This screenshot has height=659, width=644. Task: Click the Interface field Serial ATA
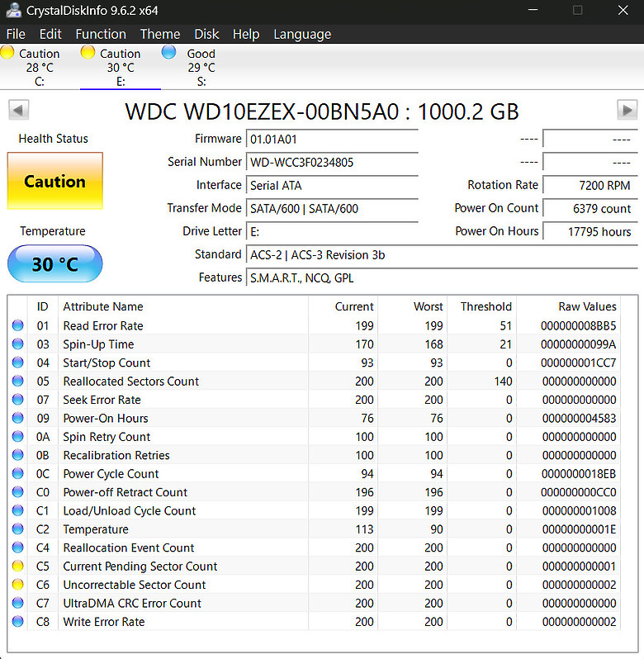332,185
